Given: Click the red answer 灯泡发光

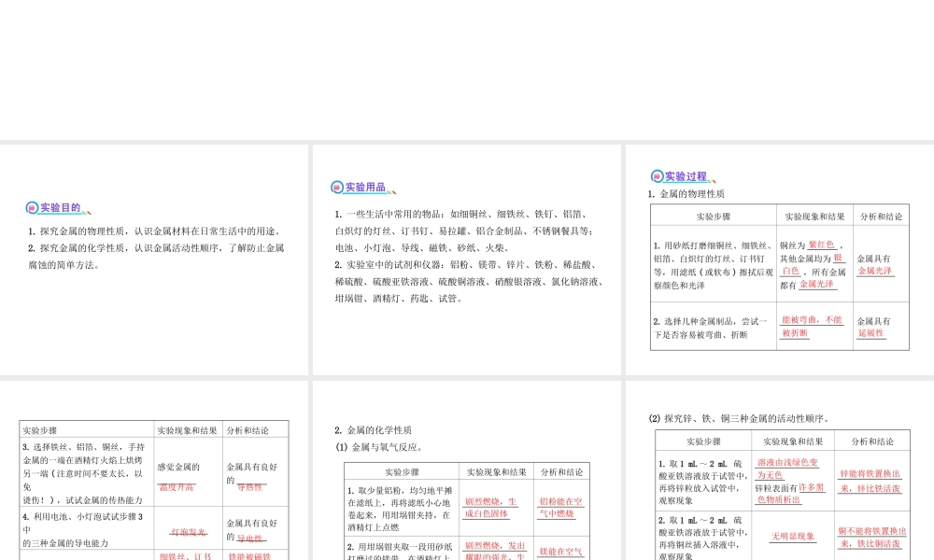Looking at the screenshot, I should pyautogui.click(x=189, y=532).
